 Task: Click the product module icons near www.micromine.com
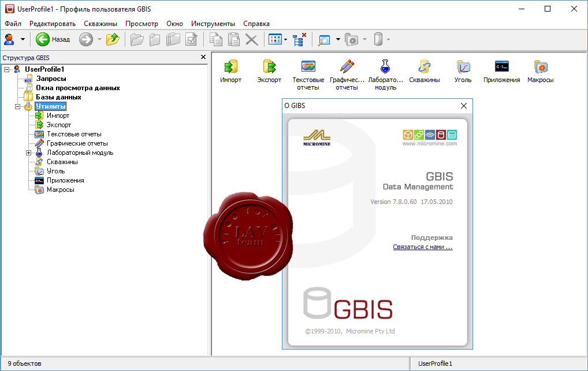(x=430, y=135)
